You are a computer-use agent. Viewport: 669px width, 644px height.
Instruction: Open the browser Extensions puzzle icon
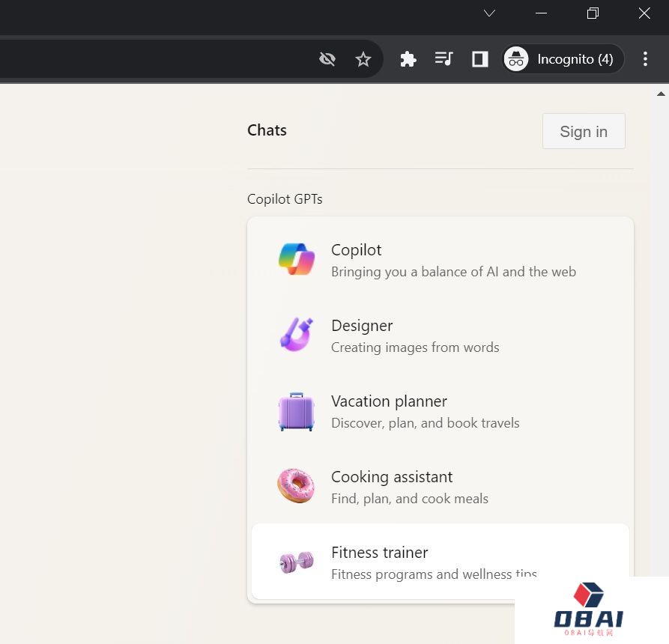(408, 59)
